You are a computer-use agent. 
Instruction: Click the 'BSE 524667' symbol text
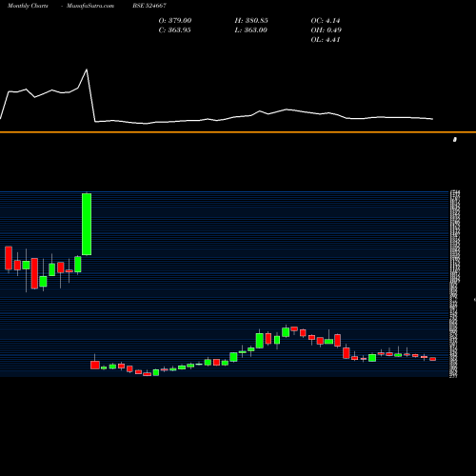(149, 6)
